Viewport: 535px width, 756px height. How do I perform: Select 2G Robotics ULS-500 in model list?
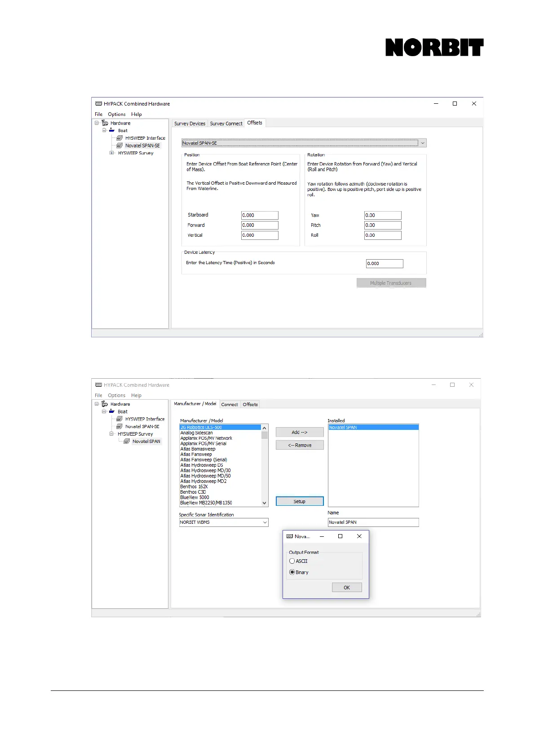coord(220,427)
